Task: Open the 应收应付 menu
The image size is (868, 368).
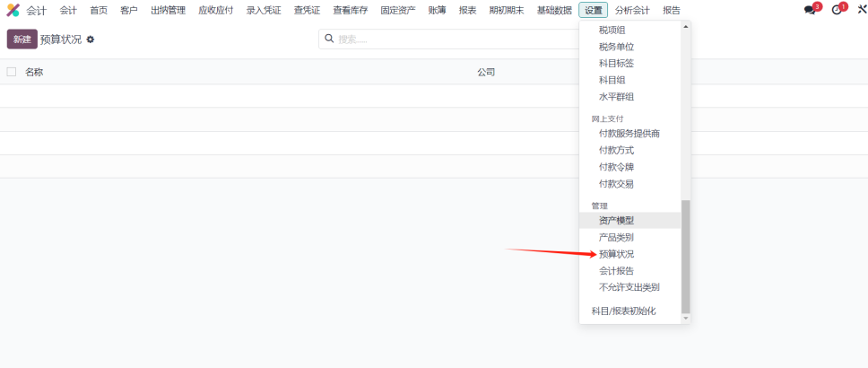Action: pos(216,10)
